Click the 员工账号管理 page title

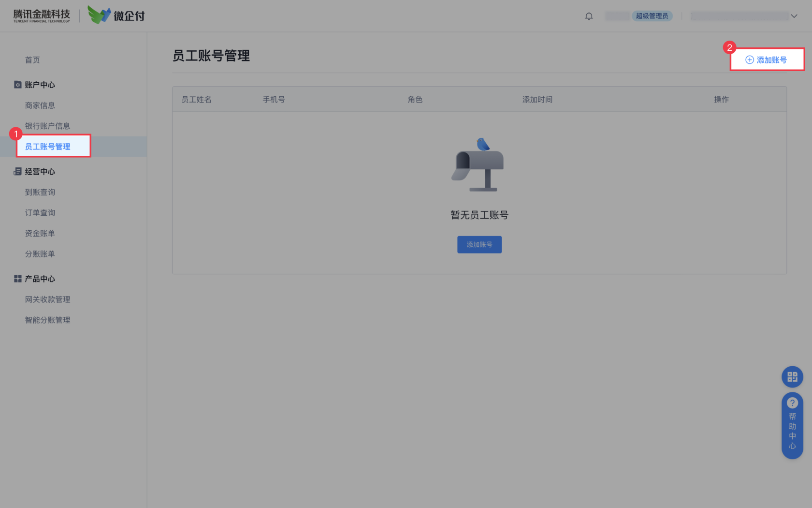[x=211, y=56]
